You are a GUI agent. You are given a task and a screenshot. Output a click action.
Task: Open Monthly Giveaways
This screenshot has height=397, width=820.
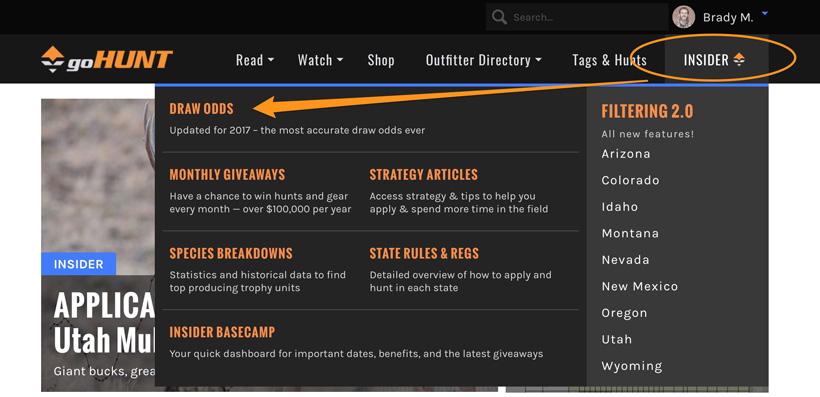click(x=227, y=174)
